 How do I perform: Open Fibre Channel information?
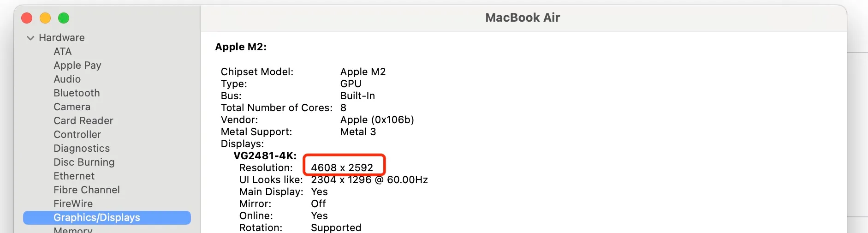(x=86, y=190)
